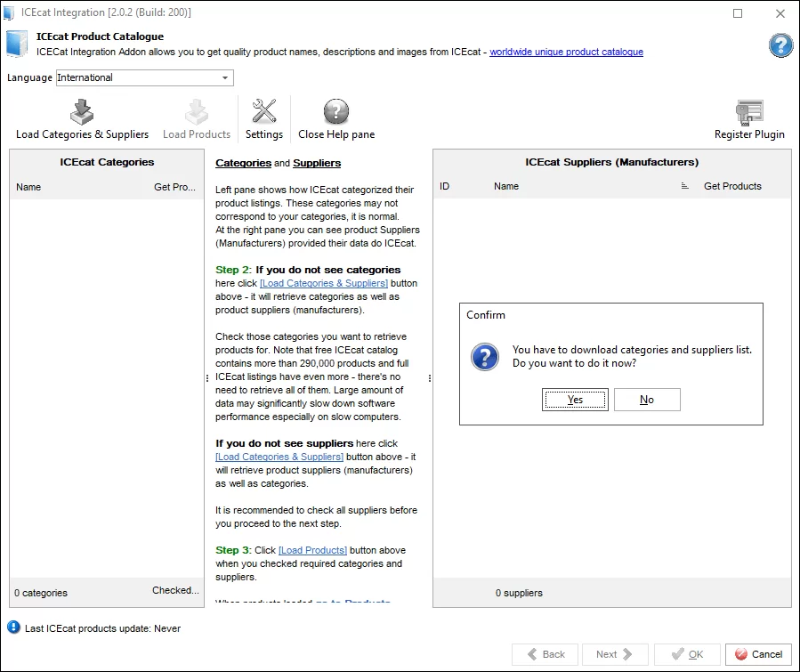The image size is (800, 672).
Task: Click the info icon beside Last ICEcat update
Action: [13, 627]
